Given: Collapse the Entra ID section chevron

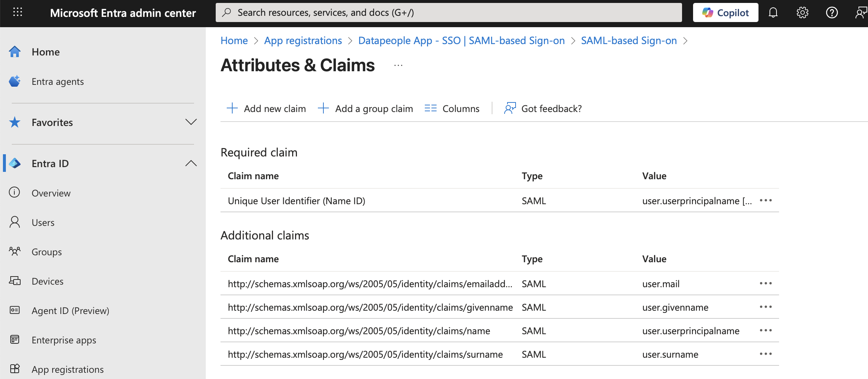Looking at the screenshot, I should 191,163.
